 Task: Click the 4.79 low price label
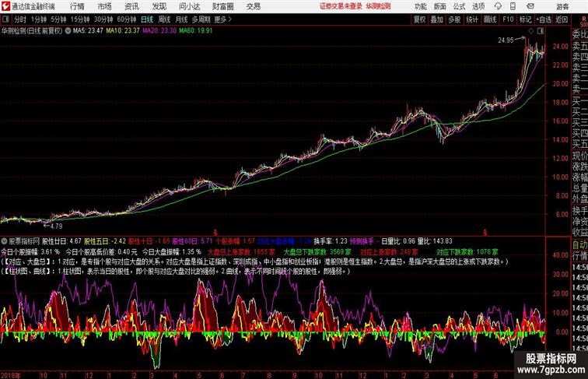tap(56, 226)
